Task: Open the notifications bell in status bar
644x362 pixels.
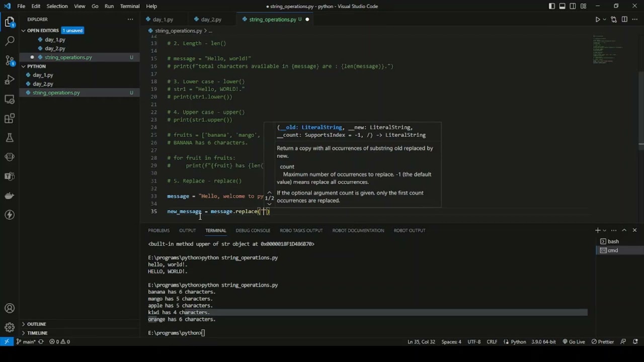Action: [x=634, y=342]
